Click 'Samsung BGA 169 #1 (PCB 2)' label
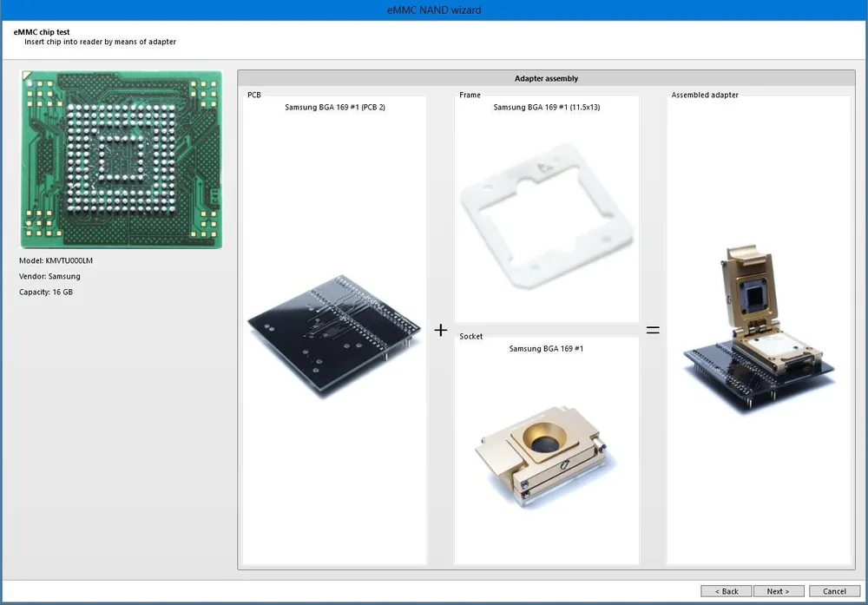 coord(335,107)
